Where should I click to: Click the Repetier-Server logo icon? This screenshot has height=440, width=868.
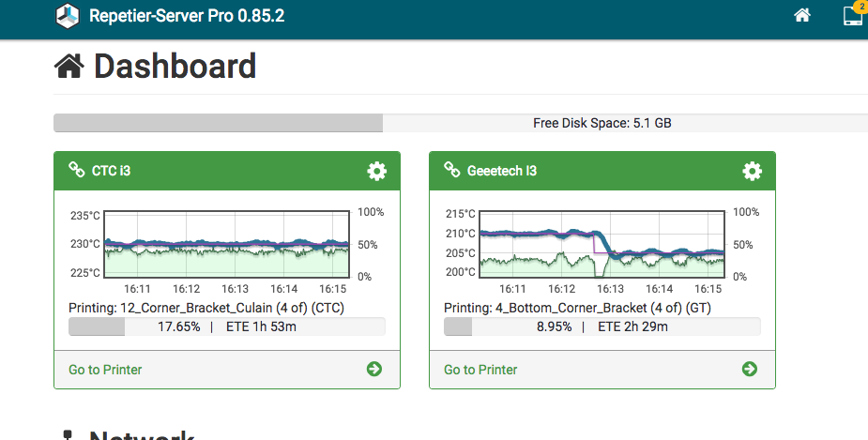69,16
